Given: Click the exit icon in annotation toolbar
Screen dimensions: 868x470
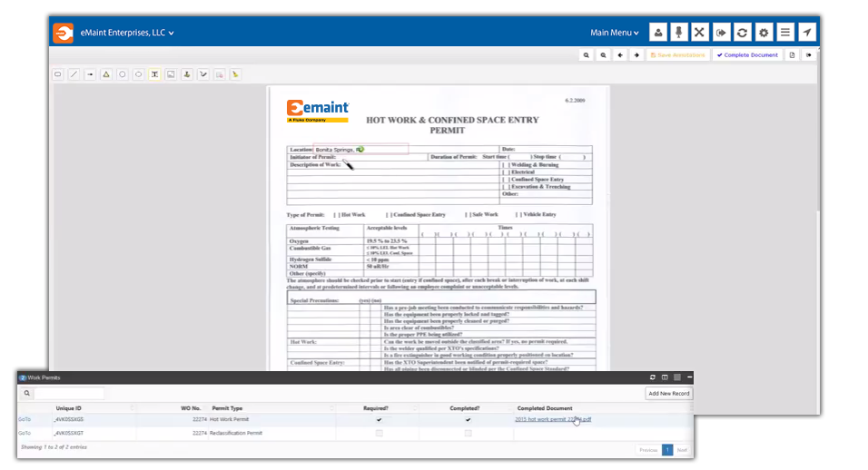Looking at the screenshot, I should pyautogui.click(x=809, y=54).
